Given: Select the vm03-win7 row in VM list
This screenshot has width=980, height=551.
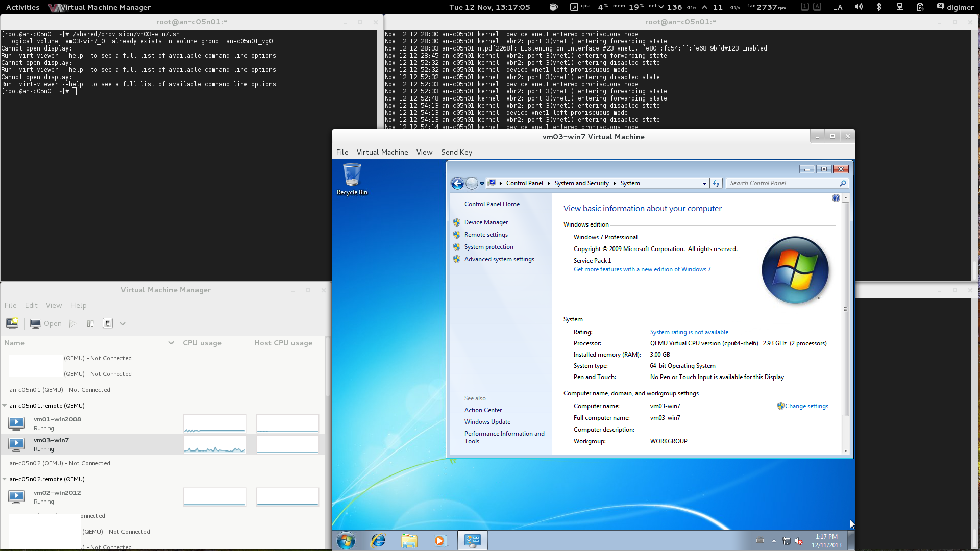Looking at the screenshot, I should pyautogui.click(x=162, y=444).
